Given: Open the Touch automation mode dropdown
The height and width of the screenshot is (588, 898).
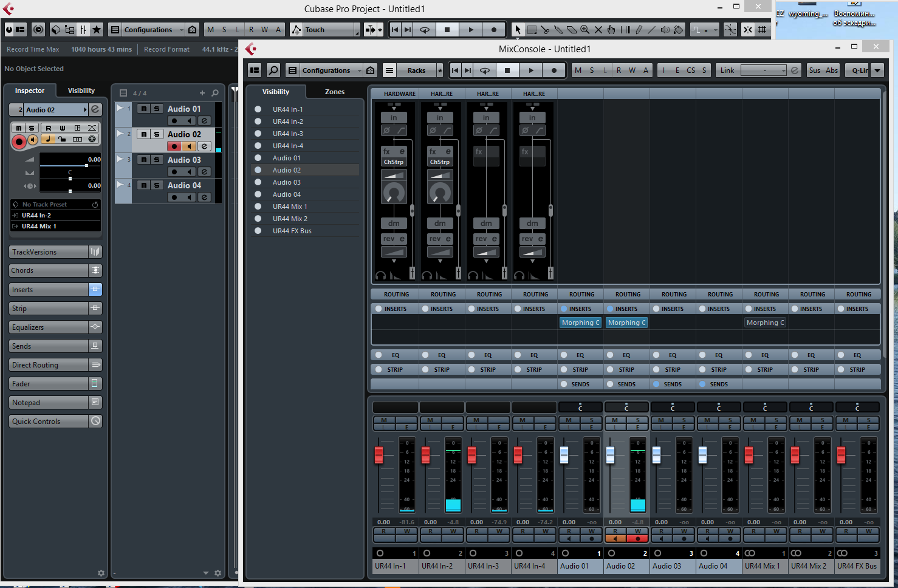Looking at the screenshot, I should [331, 30].
